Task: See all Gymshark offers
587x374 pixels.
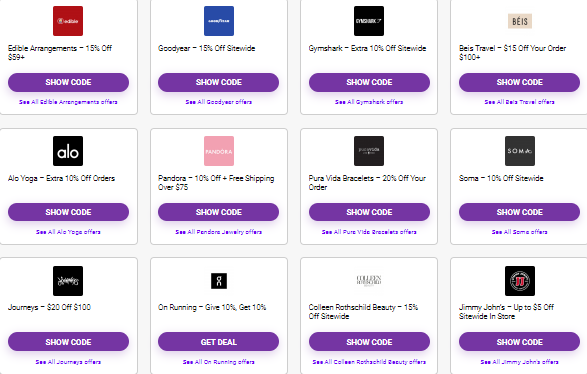Action: point(369,102)
